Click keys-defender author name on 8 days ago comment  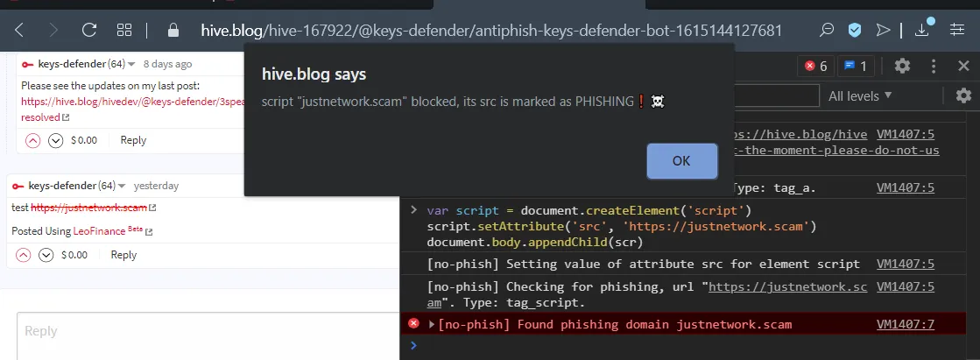72,64
